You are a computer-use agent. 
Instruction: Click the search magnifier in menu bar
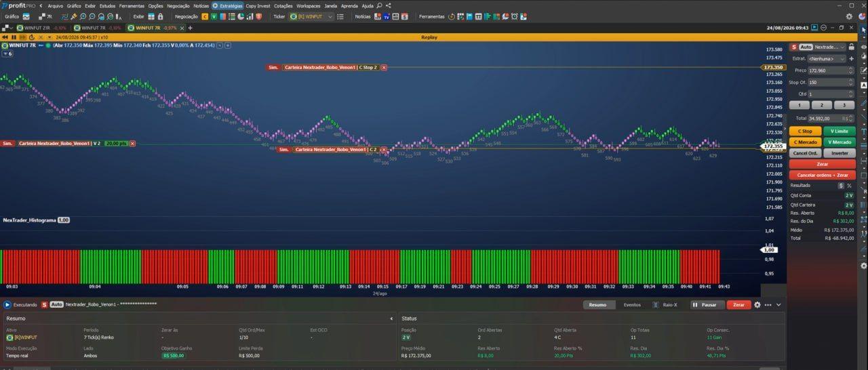[x=379, y=5]
